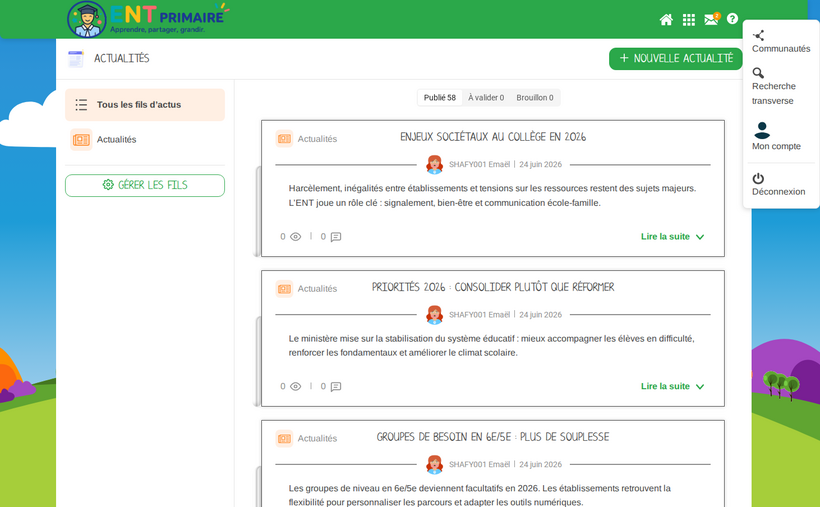Image resolution: width=820 pixels, height=507 pixels.
Task: Click author avatar on Groupes de besoin card
Action: coord(434,464)
